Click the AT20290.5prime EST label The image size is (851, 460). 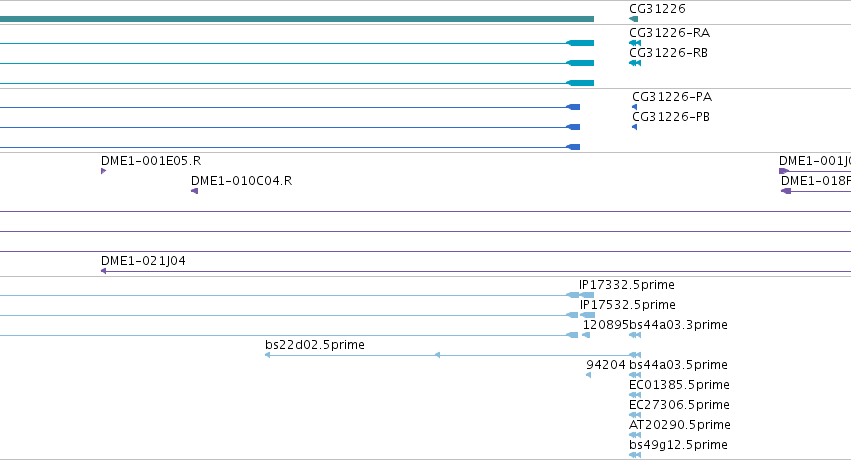pyautogui.click(x=679, y=425)
